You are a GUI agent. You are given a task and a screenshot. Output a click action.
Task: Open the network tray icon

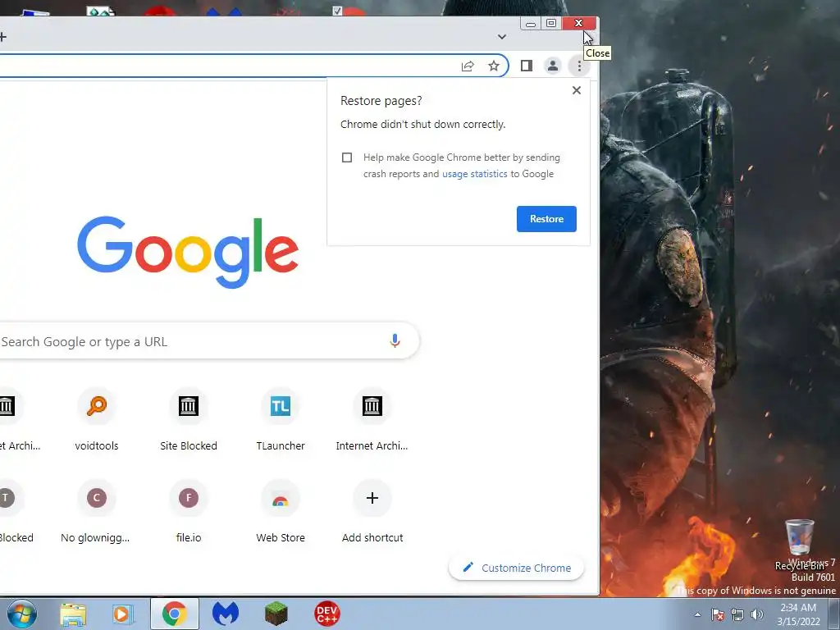(x=737, y=614)
